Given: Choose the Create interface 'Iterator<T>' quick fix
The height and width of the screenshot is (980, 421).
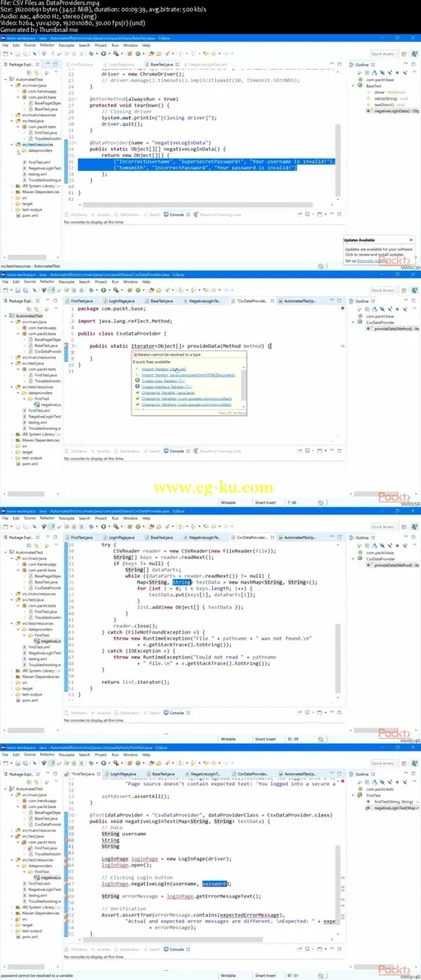Looking at the screenshot, I should 165,387.
